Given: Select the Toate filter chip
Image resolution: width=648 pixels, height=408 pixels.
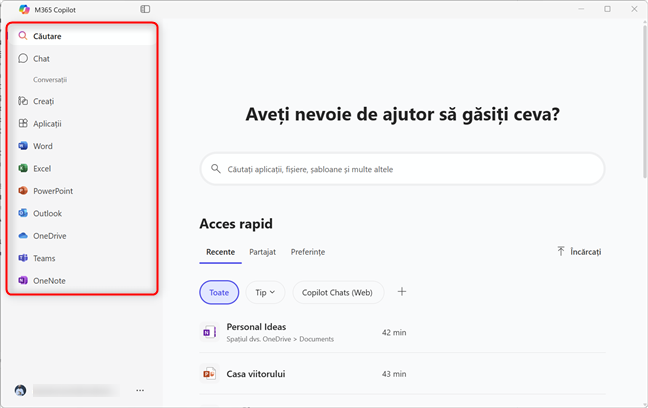Looking at the screenshot, I should click(219, 292).
